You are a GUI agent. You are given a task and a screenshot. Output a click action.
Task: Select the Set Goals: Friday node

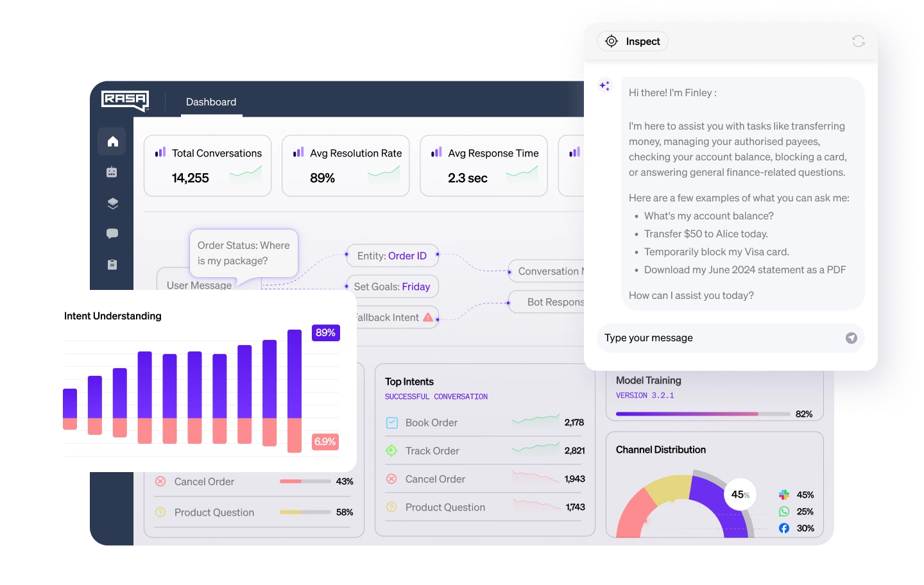(393, 287)
